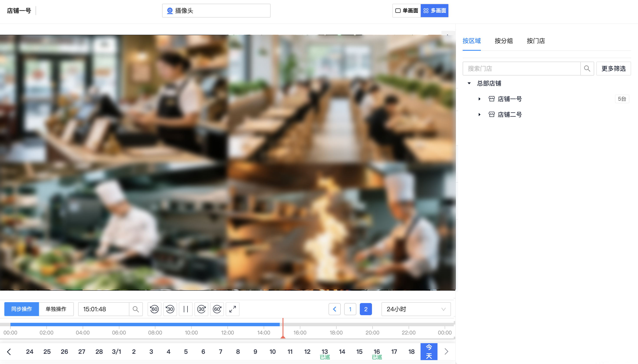The width and height of the screenshot is (638, 364).
Task: Skip forward 30 seconds
Action: coord(201,309)
